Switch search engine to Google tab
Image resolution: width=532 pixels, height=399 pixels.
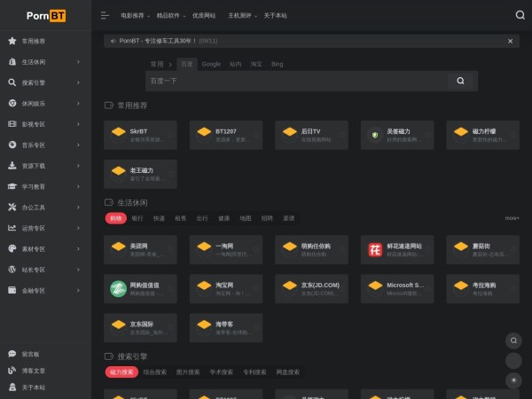(211, 64)
